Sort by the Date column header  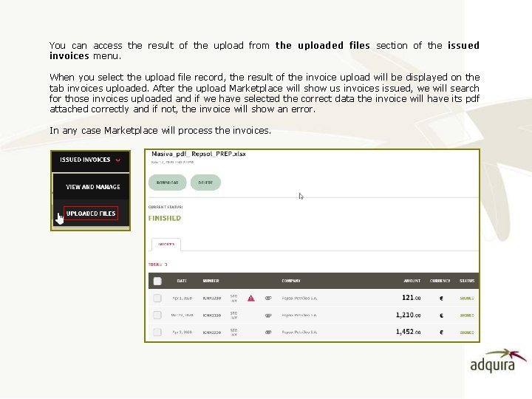[x=182, y=281]
